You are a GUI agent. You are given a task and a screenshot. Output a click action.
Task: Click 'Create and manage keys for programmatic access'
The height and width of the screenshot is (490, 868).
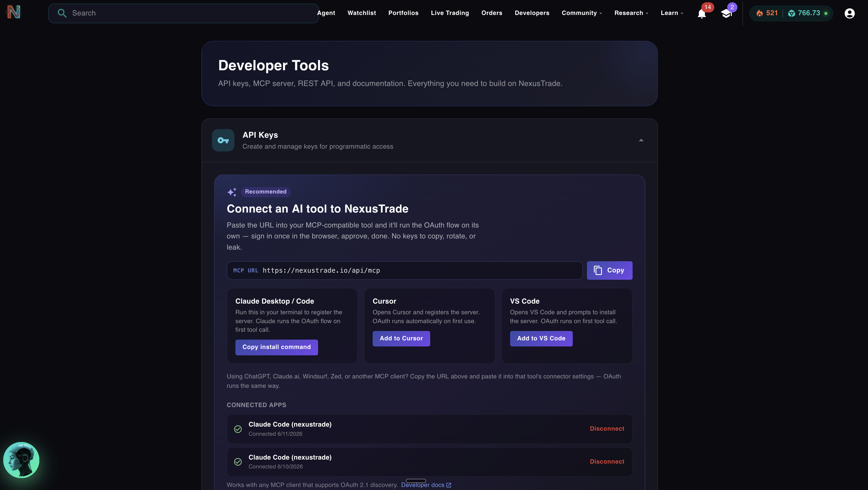point(318,147)
